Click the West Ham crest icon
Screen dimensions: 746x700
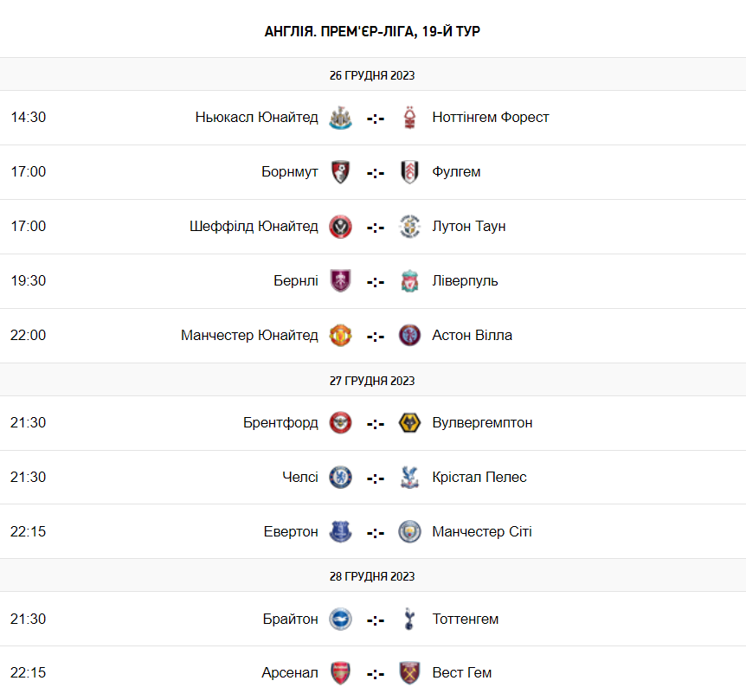coord(409,673)
